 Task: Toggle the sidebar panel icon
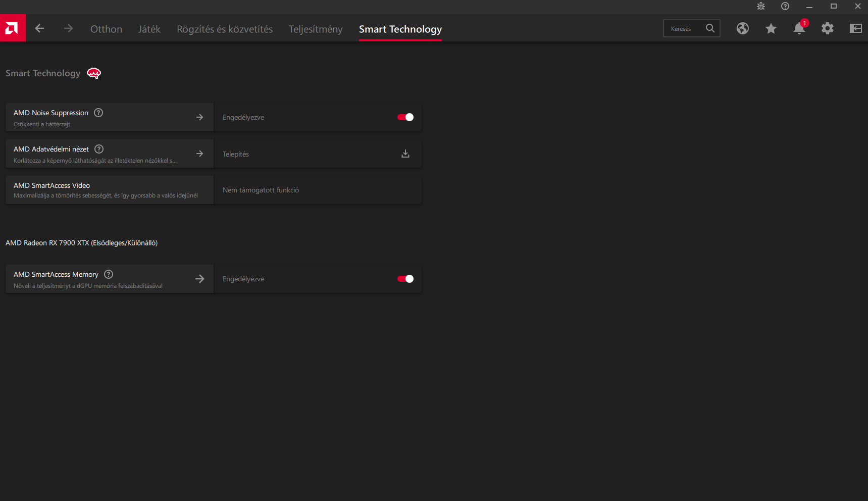[x=855, y=29]
